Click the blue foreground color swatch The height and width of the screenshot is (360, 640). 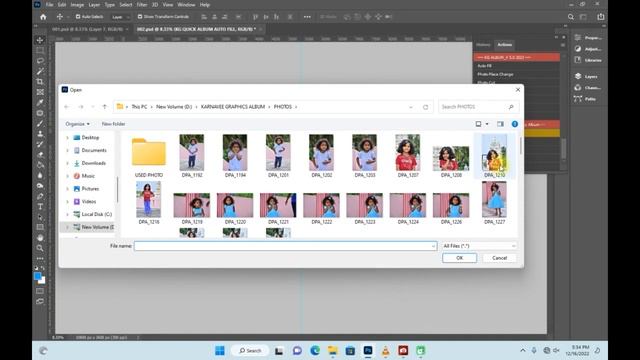click(38, 276)
